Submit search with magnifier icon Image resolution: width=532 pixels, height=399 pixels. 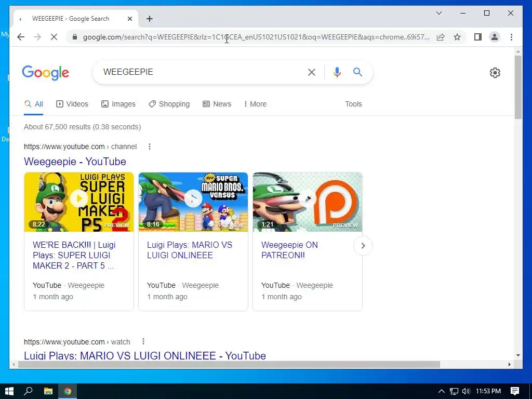coord(357,72)
